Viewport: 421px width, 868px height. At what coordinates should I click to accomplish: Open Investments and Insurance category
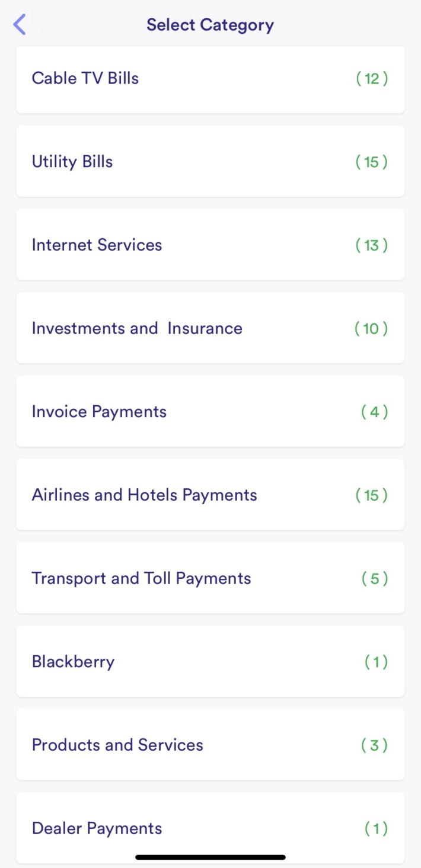pyautogui.click(x=137, y=328)
